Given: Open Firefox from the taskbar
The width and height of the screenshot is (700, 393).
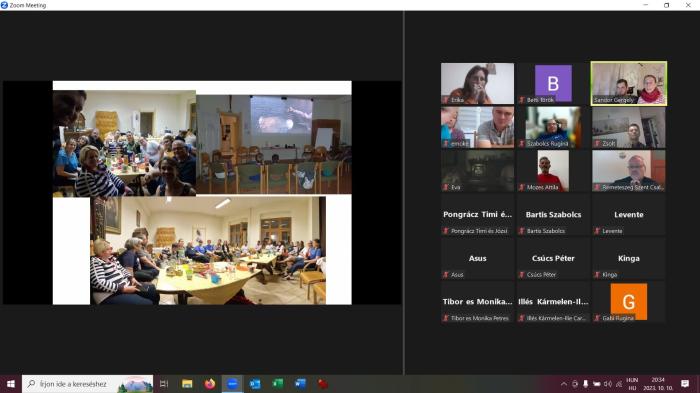Looking at the screenshot, I should [x=210, y=384].
